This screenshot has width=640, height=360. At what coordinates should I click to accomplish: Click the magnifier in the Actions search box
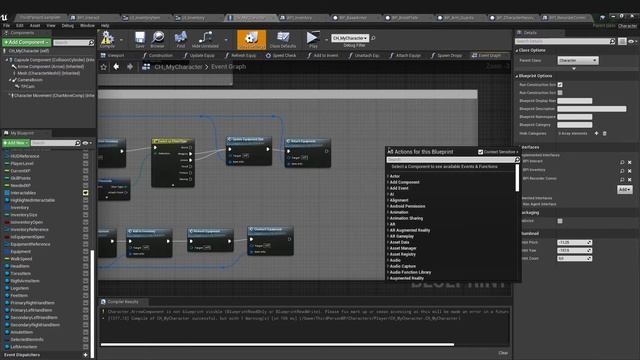coord(517,160)
